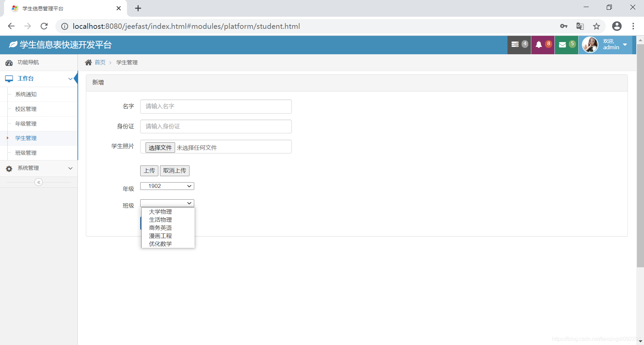This screenshot has width=644, height=345.
Task: Open the 年级 dropdown showing 1902
Action: pyautogui.click(x=167, y=186)
